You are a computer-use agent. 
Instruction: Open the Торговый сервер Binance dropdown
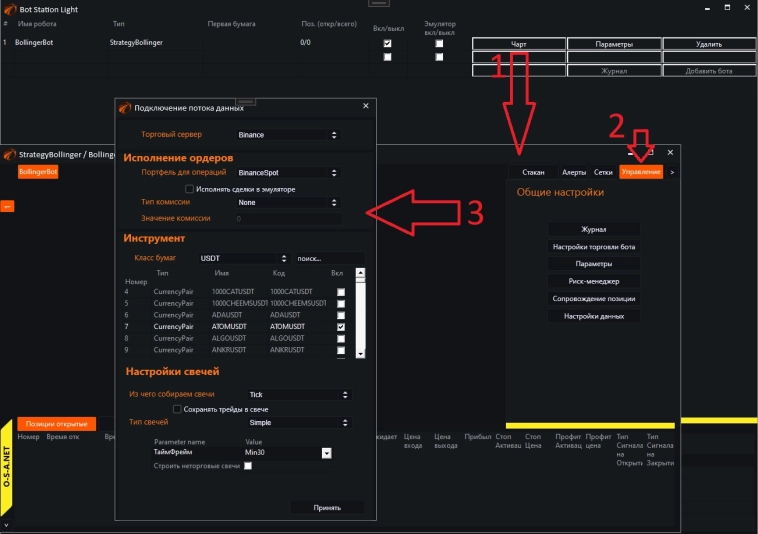[288, 134]
